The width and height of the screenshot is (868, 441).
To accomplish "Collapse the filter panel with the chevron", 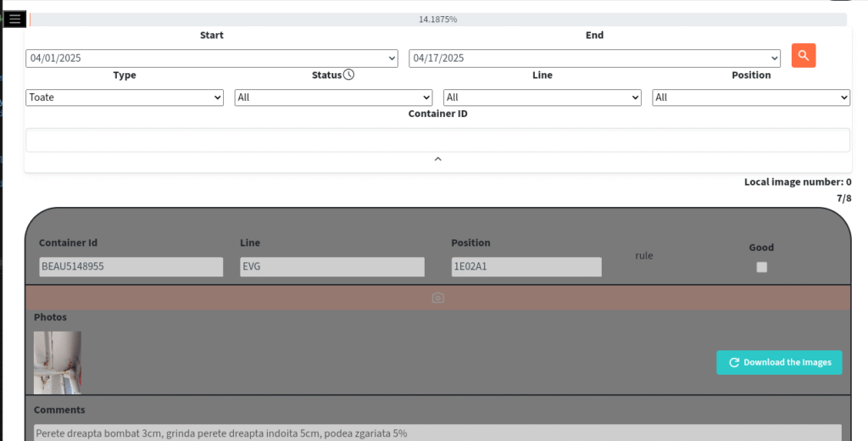I will tap(438, 159).
